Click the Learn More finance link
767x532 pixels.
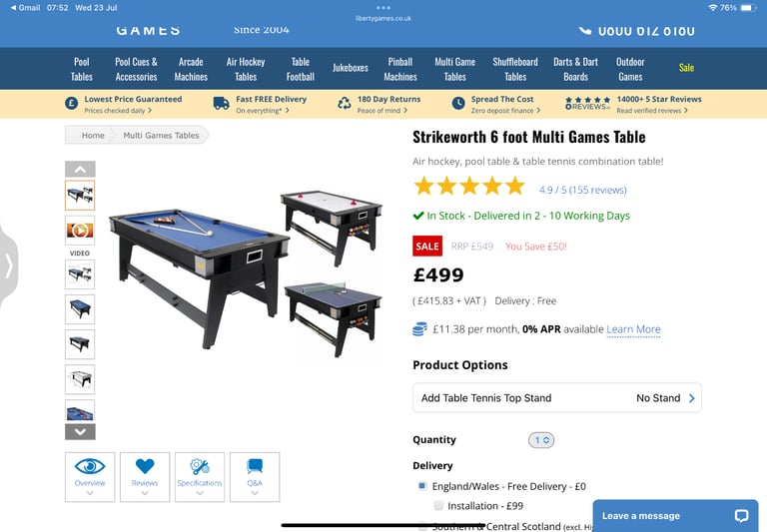pos(633,329)
